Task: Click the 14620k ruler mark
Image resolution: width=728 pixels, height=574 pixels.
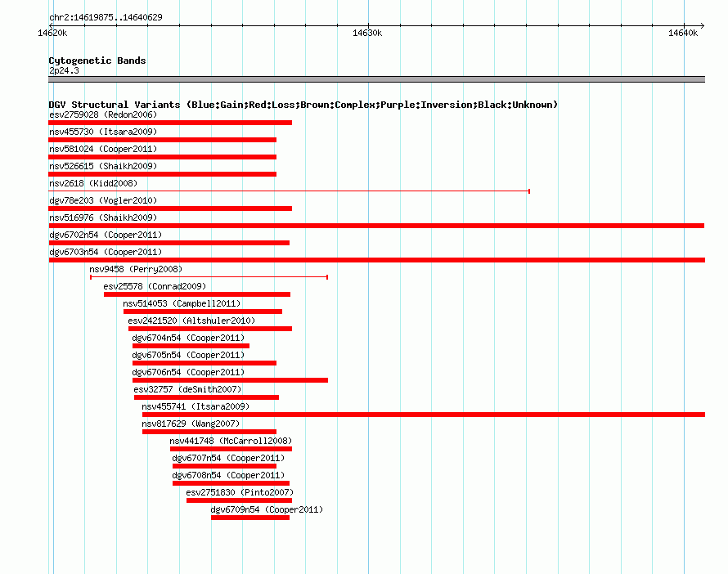Action: [x=52, y=33]
